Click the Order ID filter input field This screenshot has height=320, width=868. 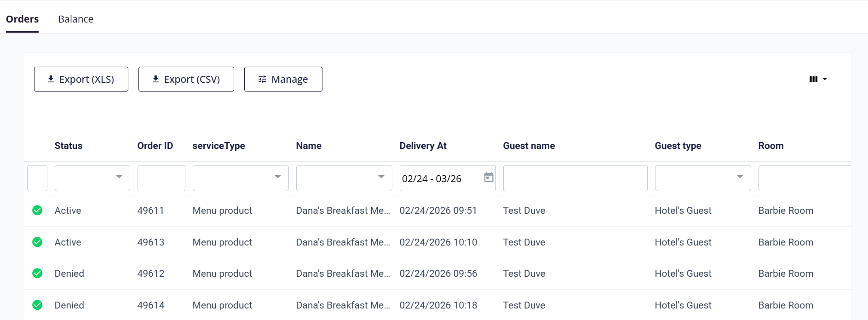tap(161, 178)
